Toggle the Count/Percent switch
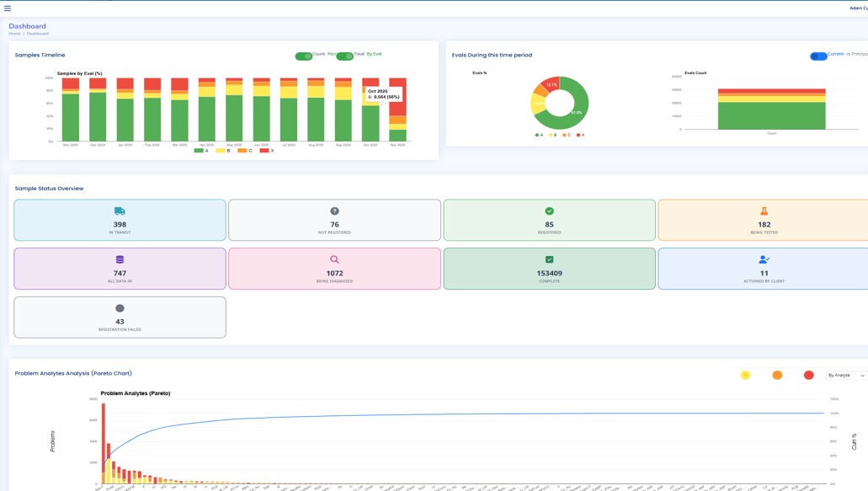The image size is (868, 491). coord(304,56)
